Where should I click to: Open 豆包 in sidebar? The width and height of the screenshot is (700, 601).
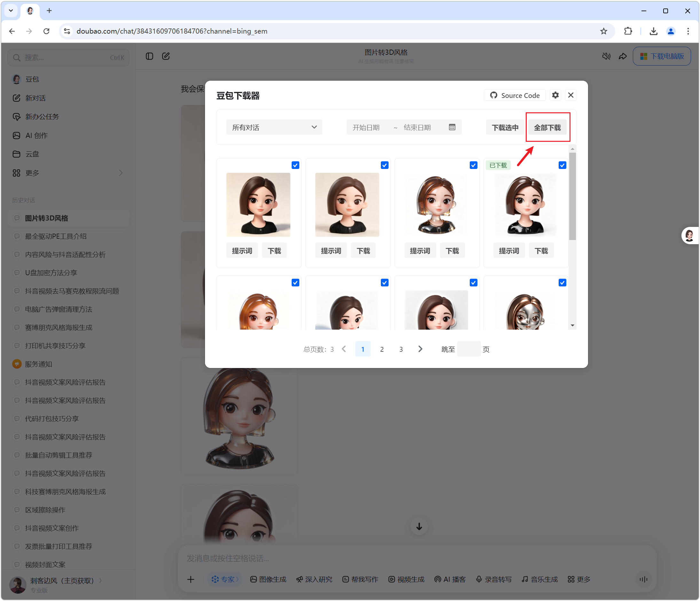pyautogui.click(x=68, y=79)
